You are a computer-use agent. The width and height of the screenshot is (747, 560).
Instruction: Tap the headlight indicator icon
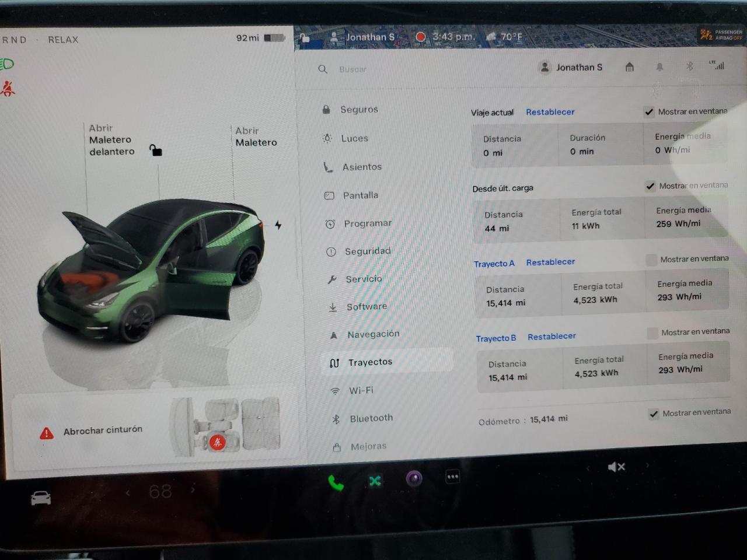click(x=7, y=64)
